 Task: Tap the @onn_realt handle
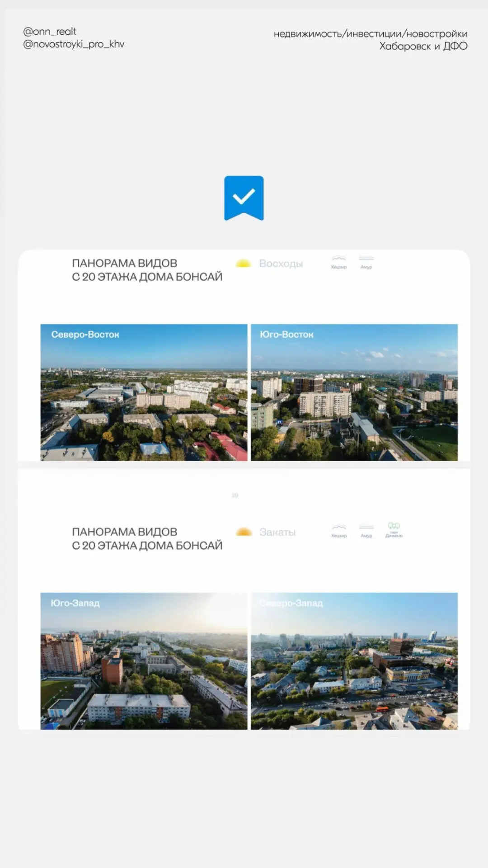click(50, 32)
